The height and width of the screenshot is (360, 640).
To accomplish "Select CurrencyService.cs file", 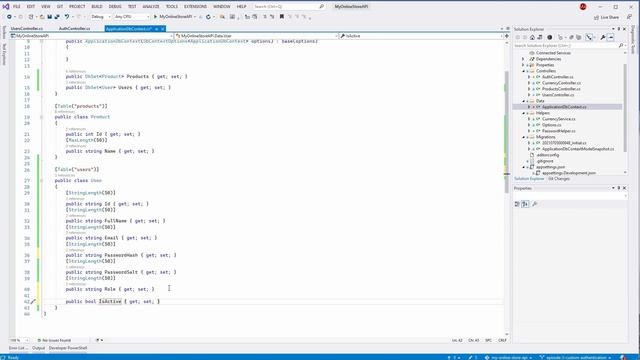I will [558, 119].
